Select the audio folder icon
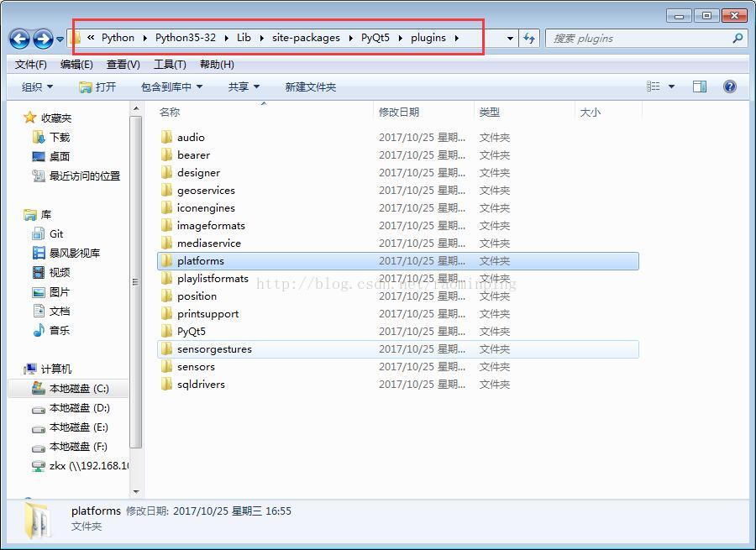 coord(166,138)
